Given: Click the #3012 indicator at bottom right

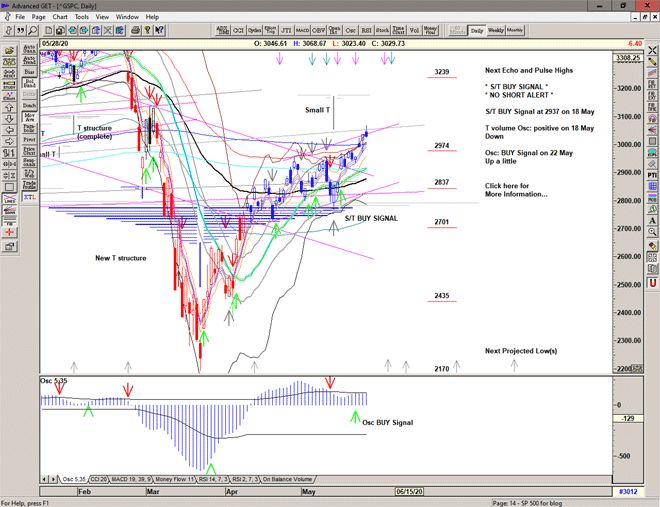Looking at the screenshot, I should pyautogui.click(x=628, y=491).
